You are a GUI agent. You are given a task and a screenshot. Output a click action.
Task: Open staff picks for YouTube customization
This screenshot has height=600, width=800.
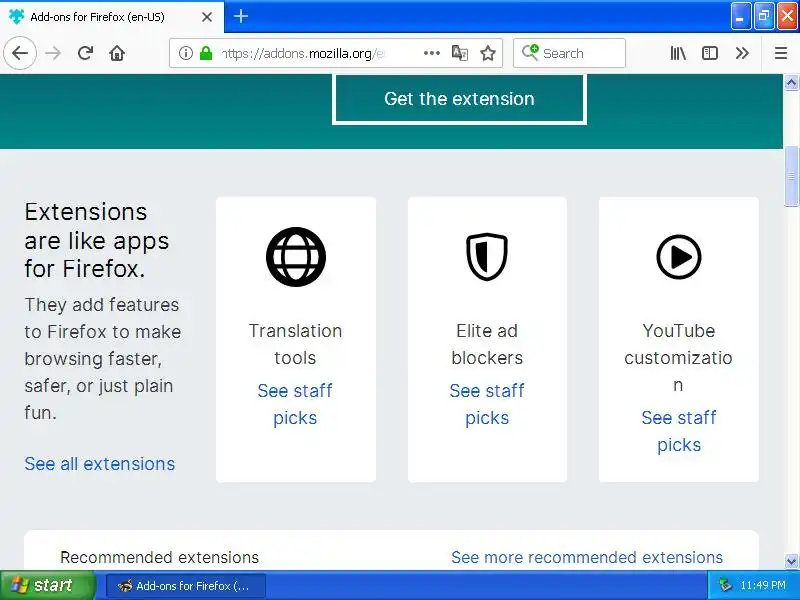pos(679,431)
